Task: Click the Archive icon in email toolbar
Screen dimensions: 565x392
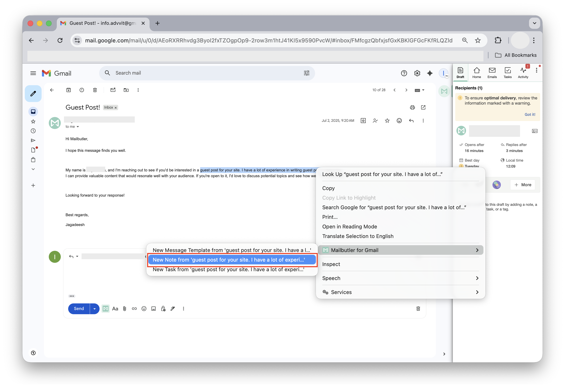Action: click(69, 90)
